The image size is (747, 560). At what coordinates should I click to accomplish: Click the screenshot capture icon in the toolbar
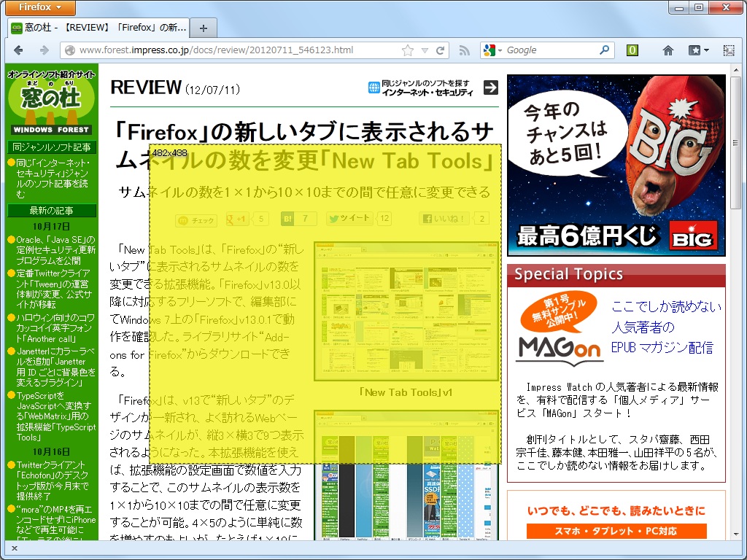tap(728, 51)
